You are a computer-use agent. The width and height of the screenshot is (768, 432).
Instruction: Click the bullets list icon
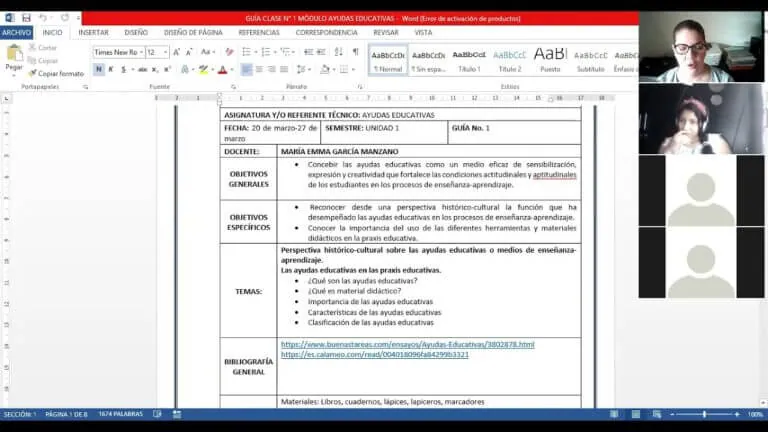247,52
